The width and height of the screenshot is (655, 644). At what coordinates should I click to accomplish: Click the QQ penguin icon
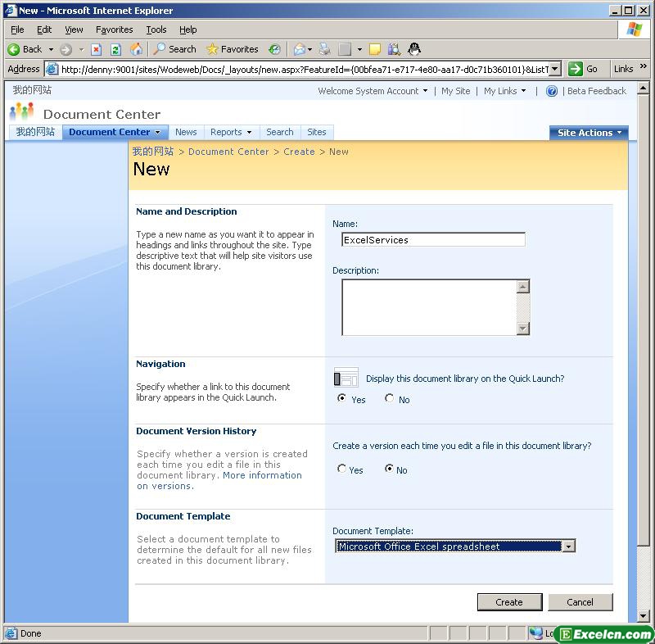(x=414, y=49)
